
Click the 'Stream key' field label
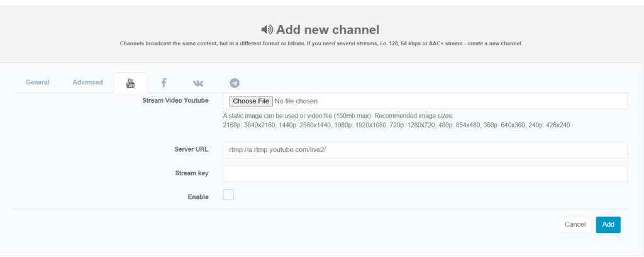pos(192,173)
